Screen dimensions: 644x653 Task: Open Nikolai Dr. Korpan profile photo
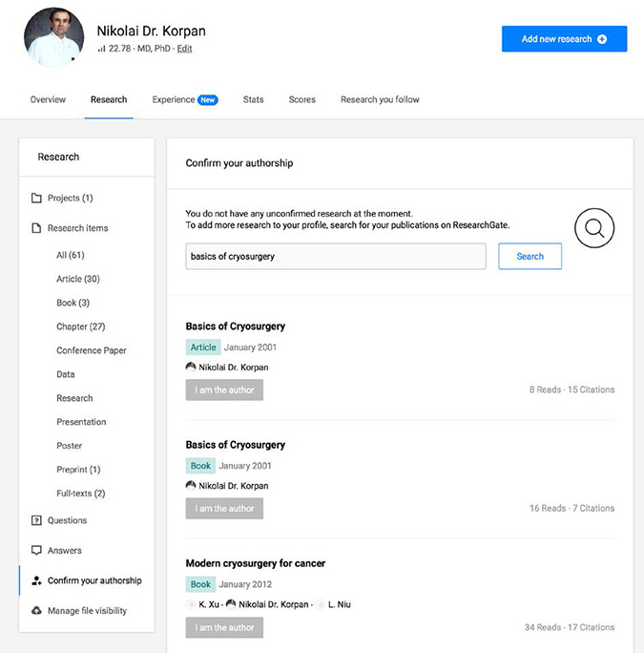(54, 37)
